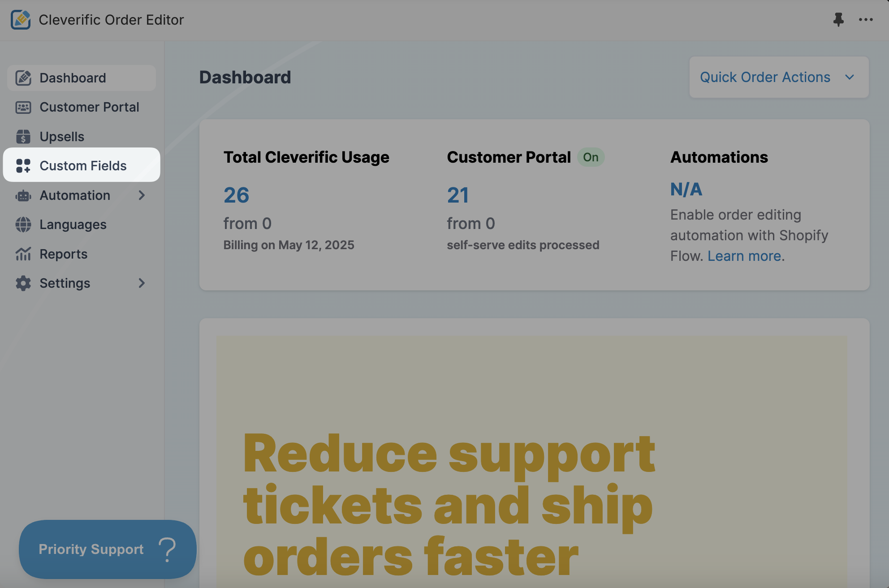
Task: Click the Cleverific Order Editor title text
Action: tap(111, 20)
